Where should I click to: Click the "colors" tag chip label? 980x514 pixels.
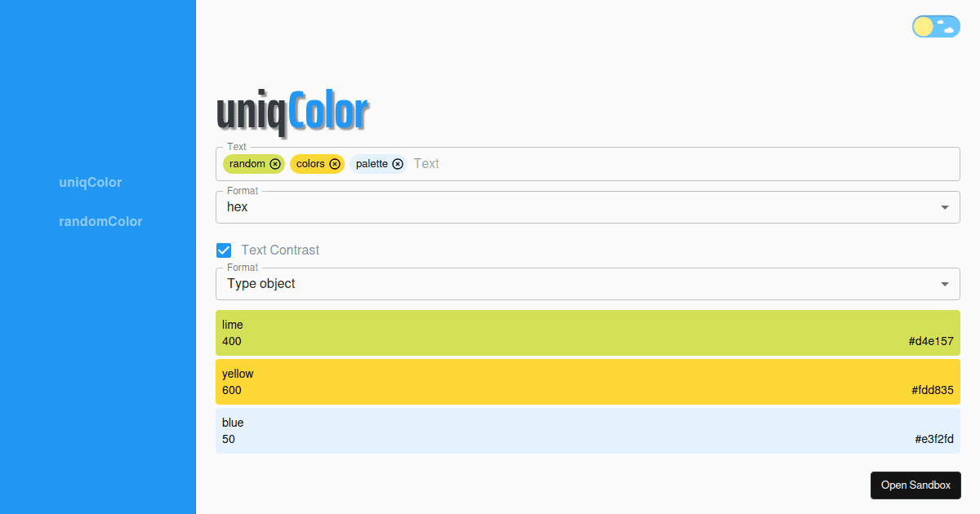pos(312,163)
